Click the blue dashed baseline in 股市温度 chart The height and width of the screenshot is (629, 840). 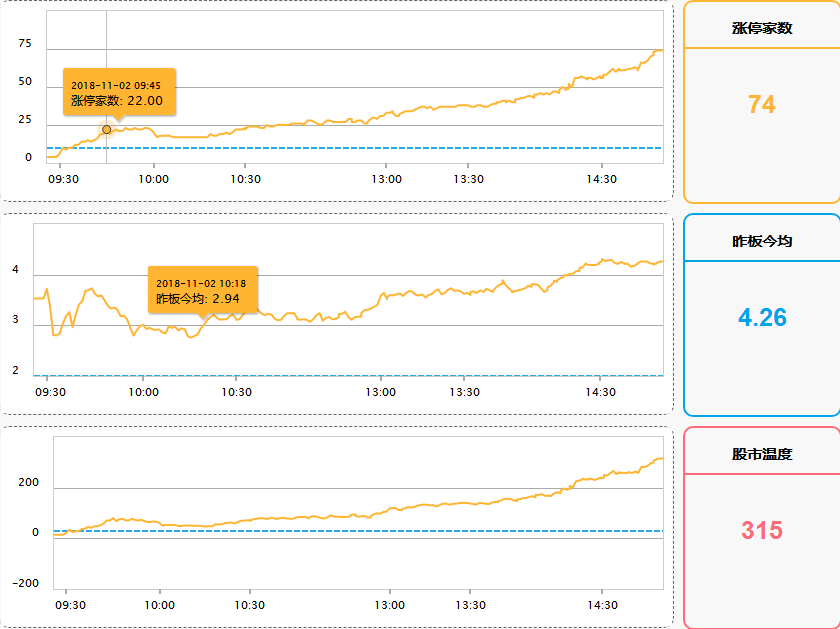358,531
